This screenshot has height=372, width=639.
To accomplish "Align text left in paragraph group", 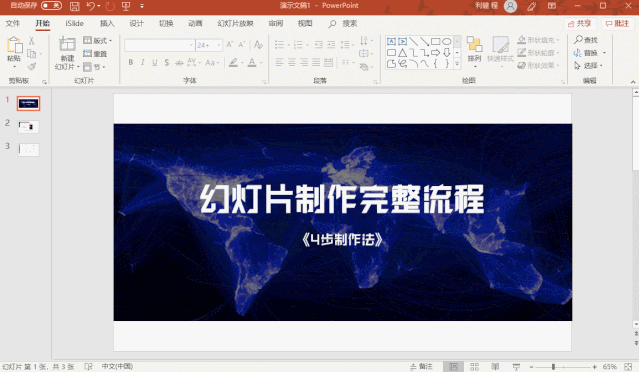I will [279, 62].
